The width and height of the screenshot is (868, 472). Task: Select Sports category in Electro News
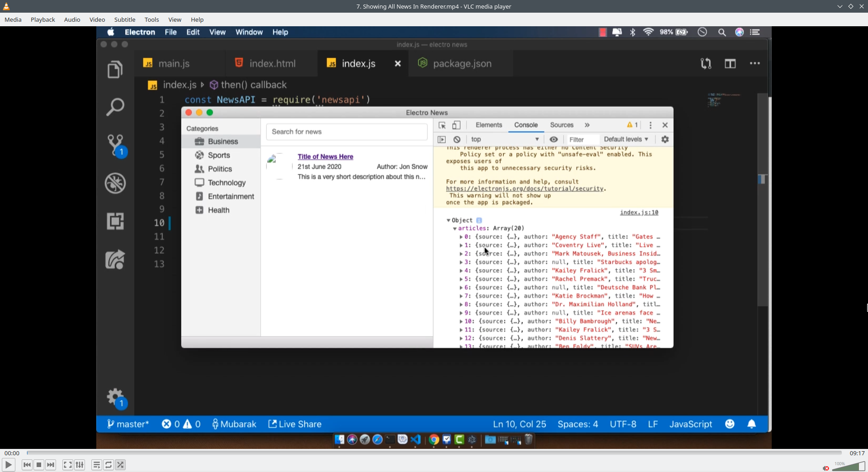pyautogui.click(x=221, y=155)
